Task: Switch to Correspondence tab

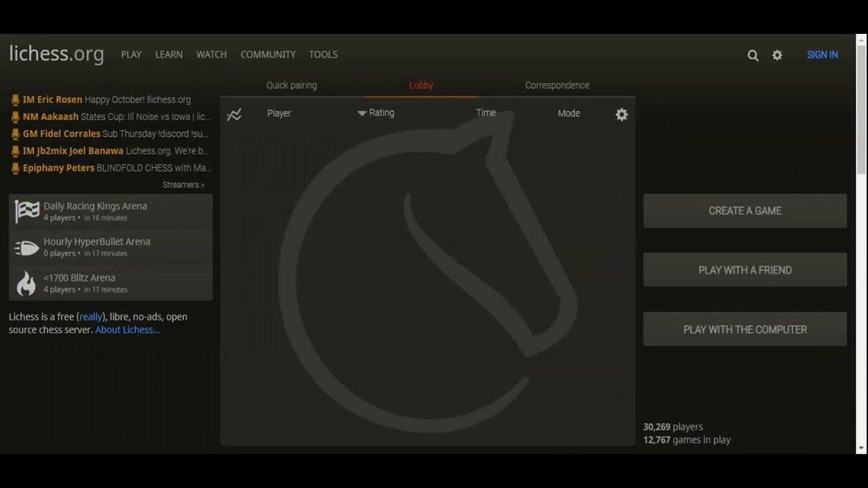Action: pyautogui.click(x=557, y=85)
